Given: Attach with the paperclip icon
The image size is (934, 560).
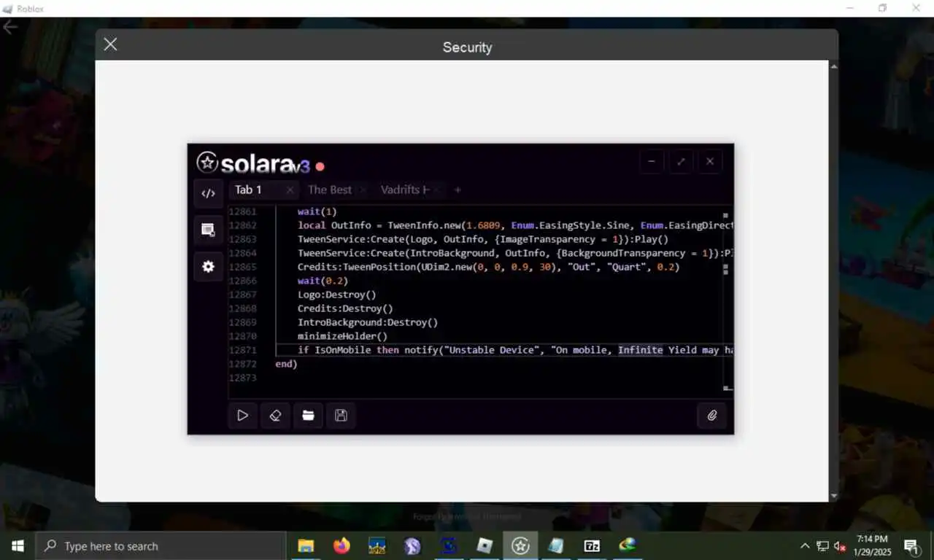Looking at the screenshot, I should (x=712, y=416).
